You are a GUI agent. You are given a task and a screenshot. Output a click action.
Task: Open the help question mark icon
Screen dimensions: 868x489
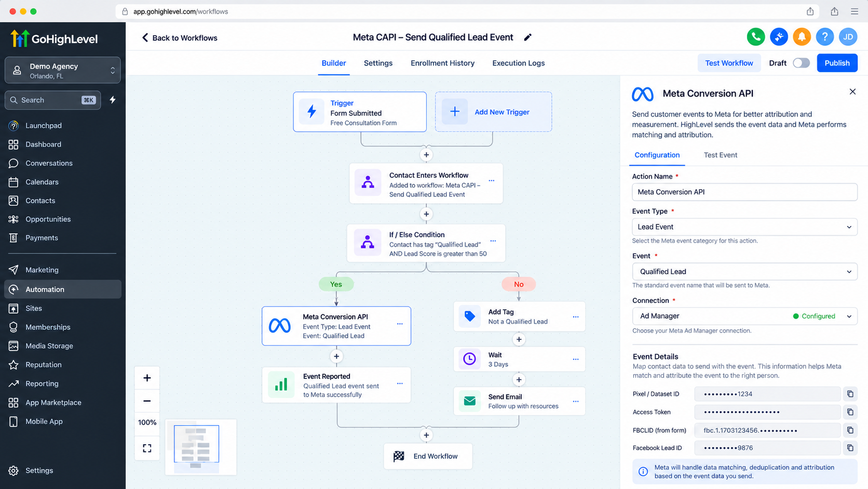824,37
